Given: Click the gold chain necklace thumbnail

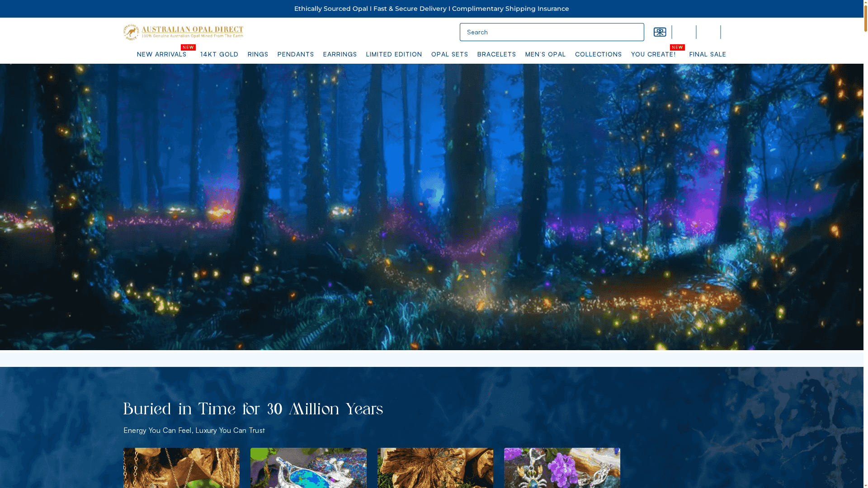Looking at the screenshot, I should click(x=181, y=468).
